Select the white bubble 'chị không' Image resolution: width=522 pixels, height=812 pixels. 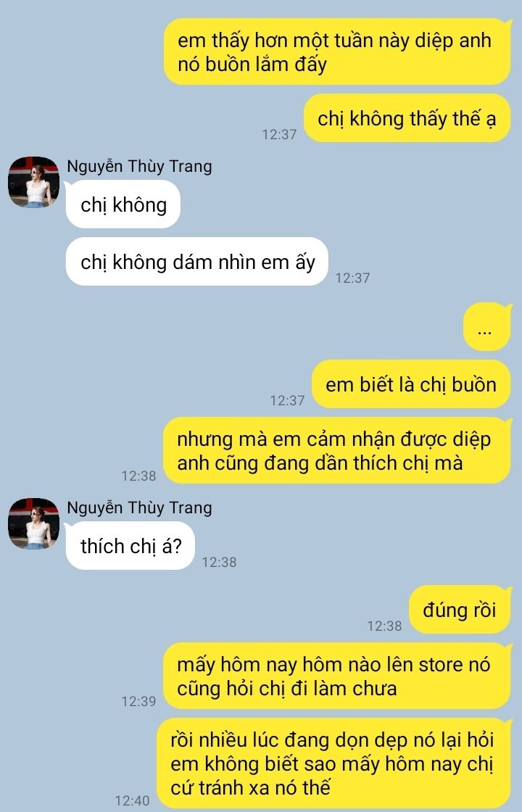point(123,204)
